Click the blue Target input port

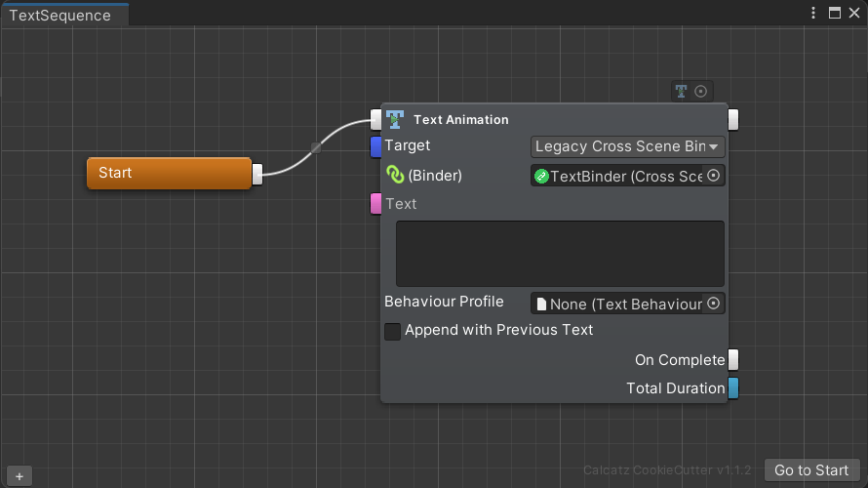click(375, 146)
